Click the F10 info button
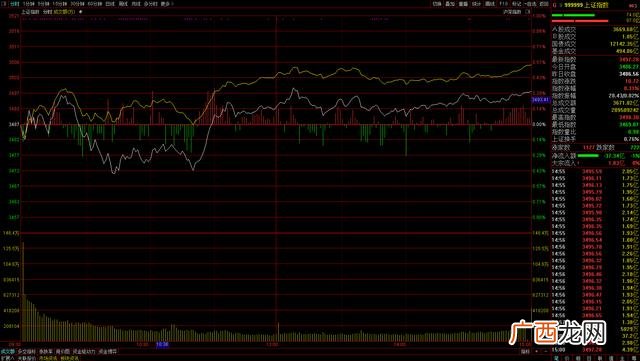Image resolution: width=640 pixels, height=361 pixels. [504, 4]
